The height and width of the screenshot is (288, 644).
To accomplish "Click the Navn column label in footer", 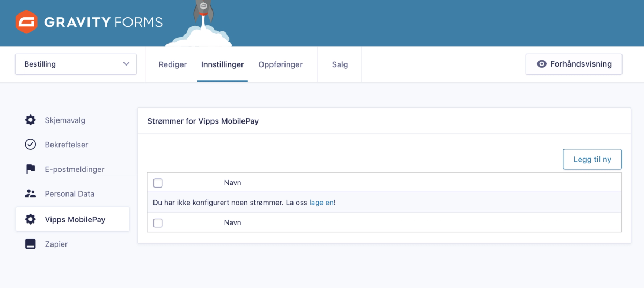I will coord(232,222).
